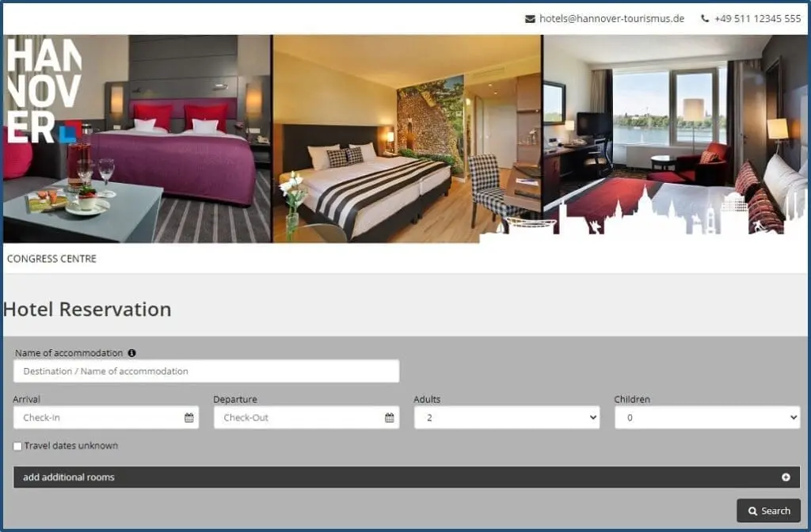Click the envelope email icon
Screen dimensions: 811x532
click(530, 19)
